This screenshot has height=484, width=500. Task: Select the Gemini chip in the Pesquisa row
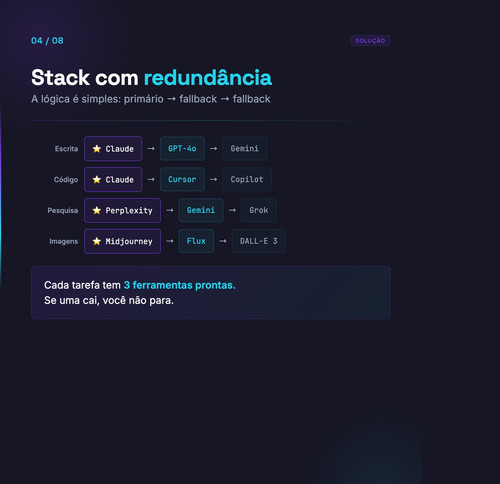pos(201,210)
